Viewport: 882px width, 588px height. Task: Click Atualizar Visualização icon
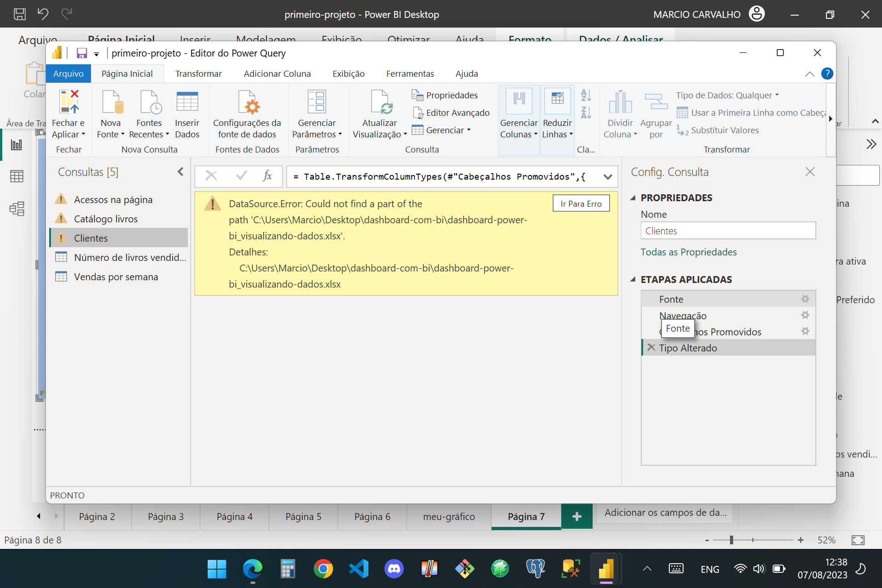click(381, 102)
